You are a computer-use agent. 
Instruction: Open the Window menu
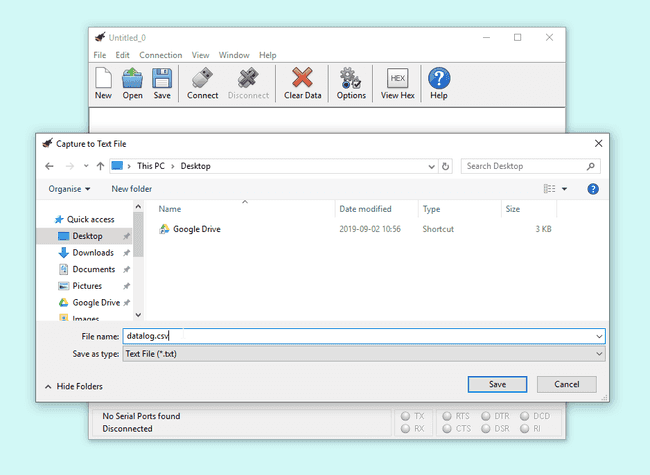tap(234, 55)
